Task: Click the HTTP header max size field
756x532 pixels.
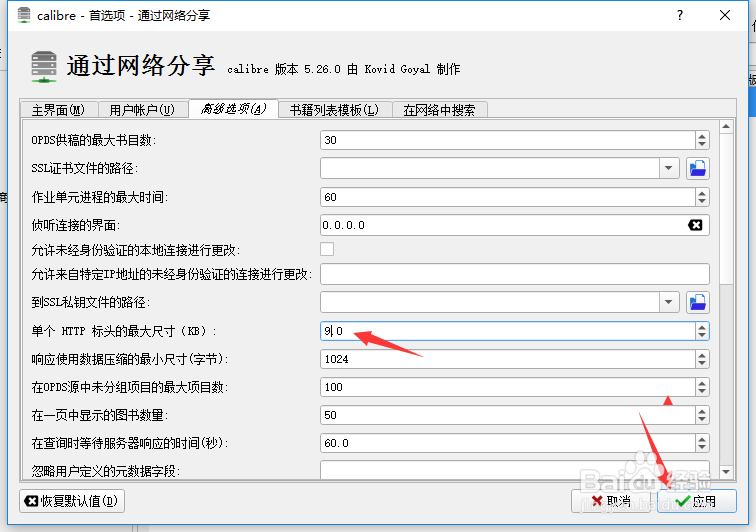Action: tap(506, 331)
